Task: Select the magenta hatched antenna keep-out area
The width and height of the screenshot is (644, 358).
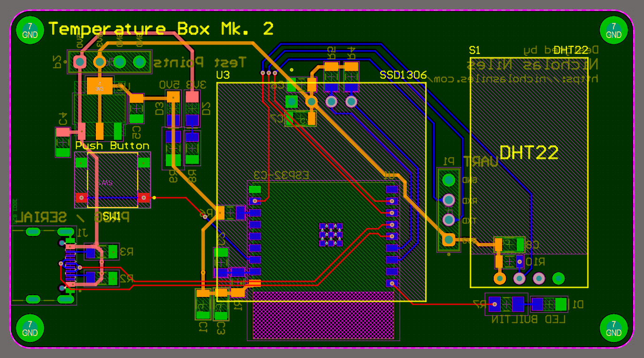Action: 323,315
